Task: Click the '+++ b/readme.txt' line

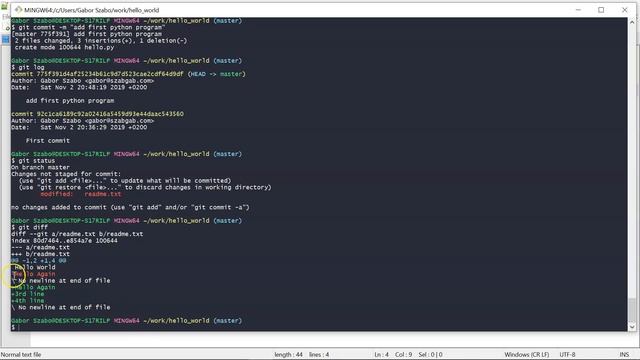Action: 40,254
